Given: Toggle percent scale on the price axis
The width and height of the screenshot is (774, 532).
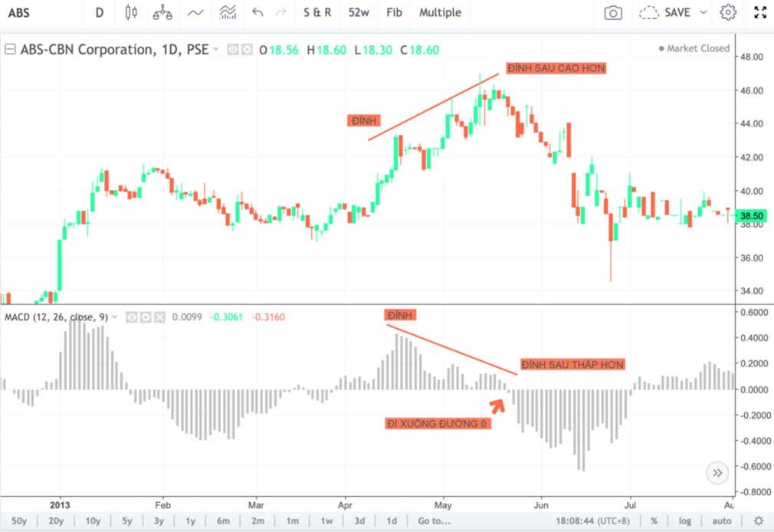Looking at the screenshot, I should [x=654, y=521].
